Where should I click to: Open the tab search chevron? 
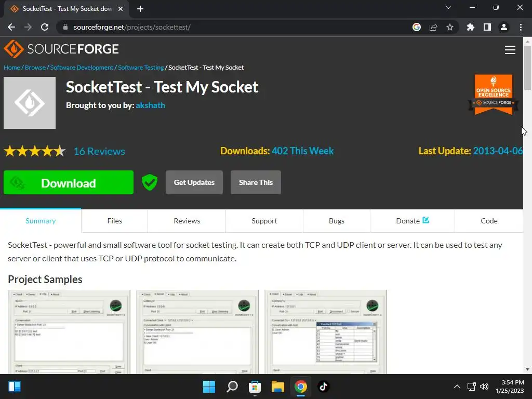(x=448, y=7)
